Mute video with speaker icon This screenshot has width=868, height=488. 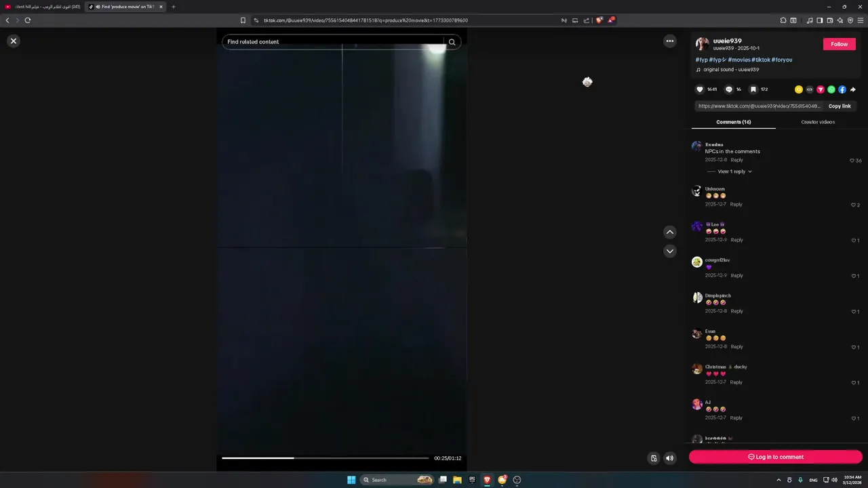click(x=670, y=458)
